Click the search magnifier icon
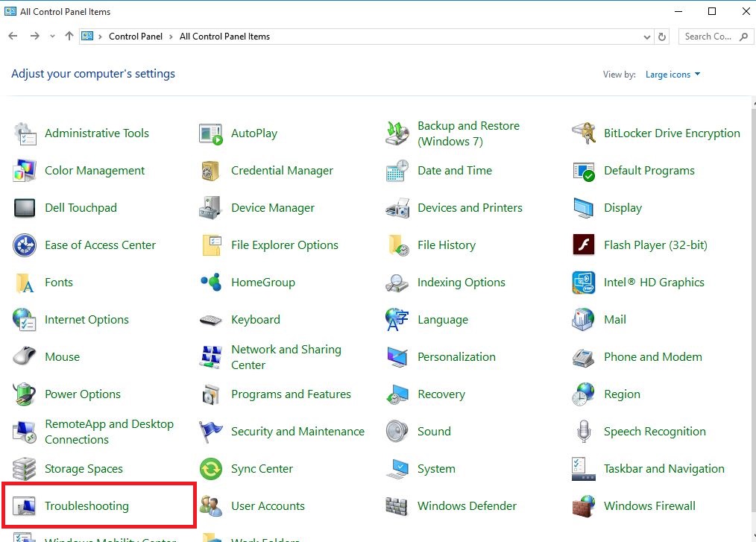 pyautogui.click(x=743, y=37)
